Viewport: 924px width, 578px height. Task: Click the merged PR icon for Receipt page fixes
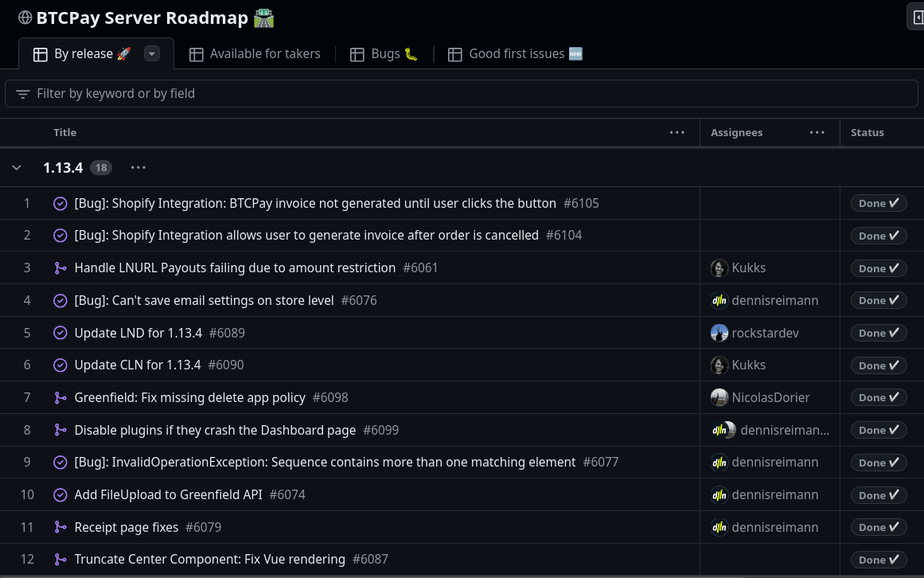60,527
